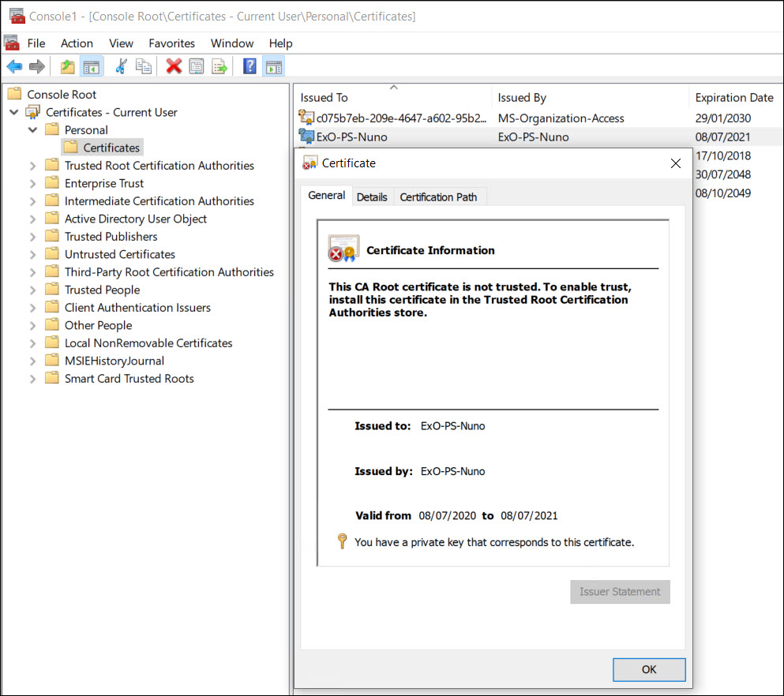Open the Help menu
The width and height of the screenshot is (784, 696).
click(280, 43)
